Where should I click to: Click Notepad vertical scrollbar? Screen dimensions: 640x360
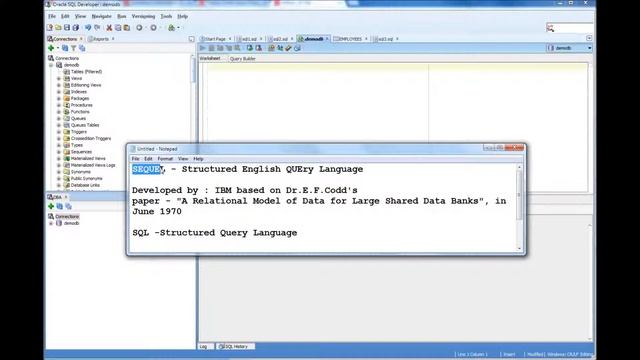coord(519,207)
